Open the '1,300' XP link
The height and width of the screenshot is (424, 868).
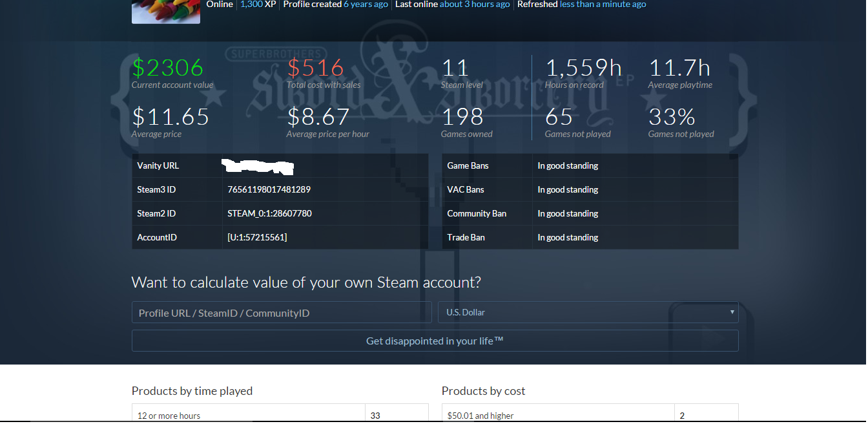(x=251, y=5)
